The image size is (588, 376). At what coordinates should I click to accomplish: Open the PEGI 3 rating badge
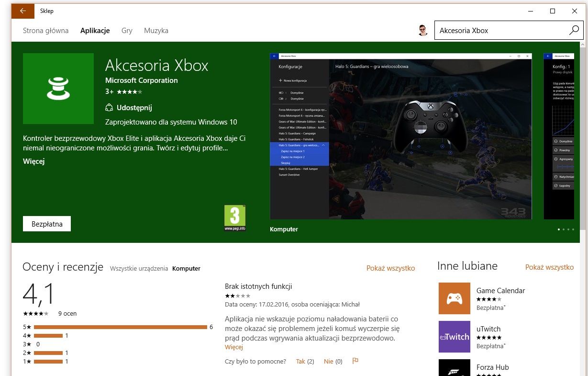click(x=234, y=218)
